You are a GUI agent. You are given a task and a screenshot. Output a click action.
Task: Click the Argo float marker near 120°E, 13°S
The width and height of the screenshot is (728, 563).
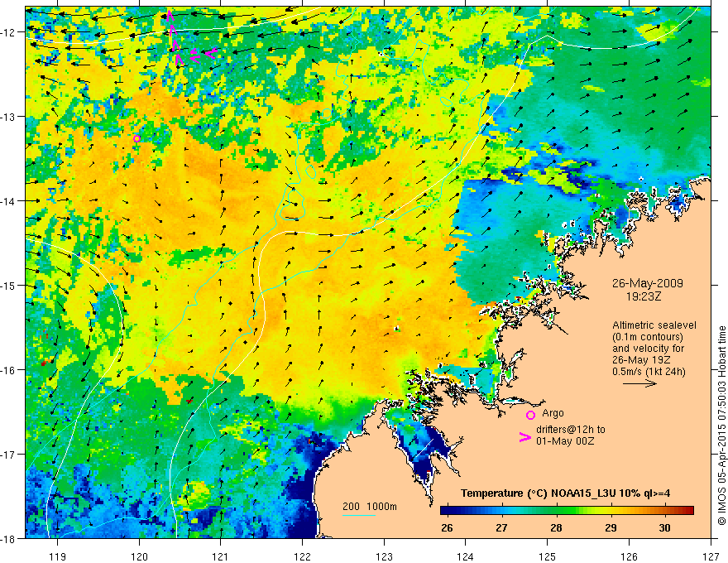point(136,138)
